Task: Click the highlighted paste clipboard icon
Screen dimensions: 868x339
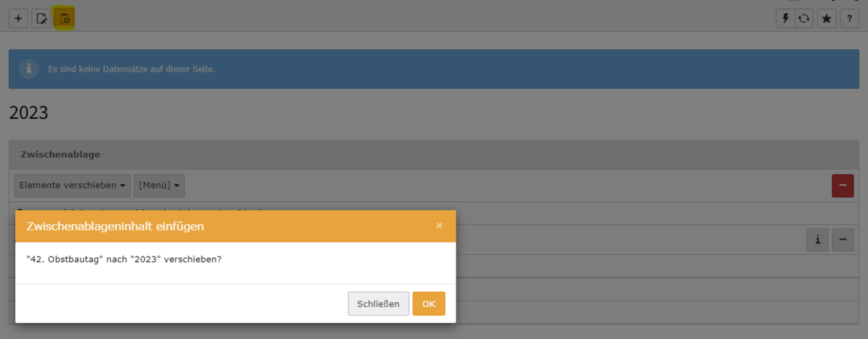Action: [x=64, y=19]
